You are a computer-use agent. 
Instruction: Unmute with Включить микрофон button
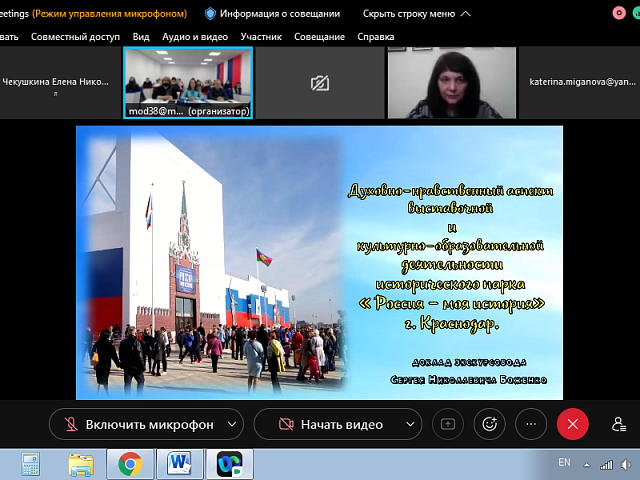[x=140, y=424]
